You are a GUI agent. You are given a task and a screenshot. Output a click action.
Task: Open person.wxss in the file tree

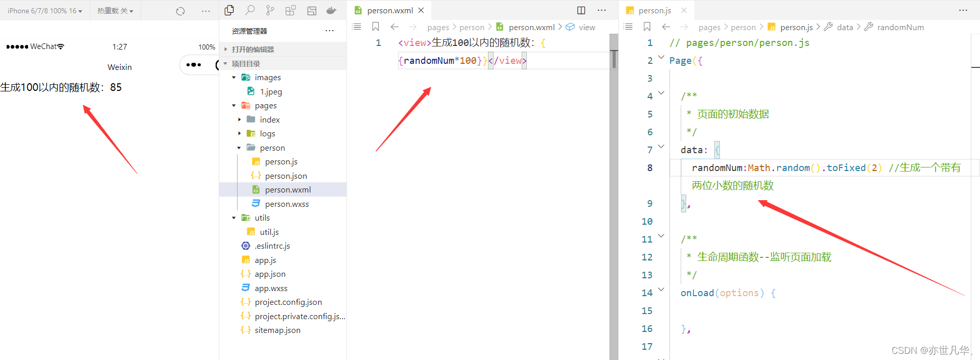(283, 204)
